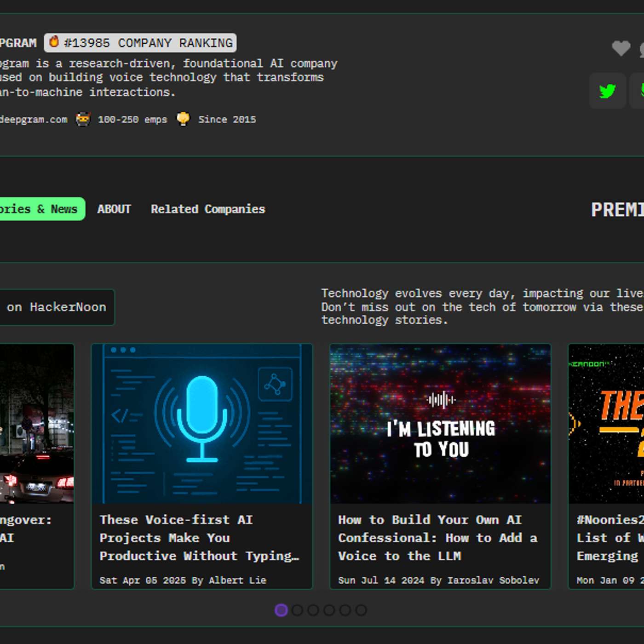Screen dimensions: 644x644
Task: Click the ninja emoji beside the employee count
Action: [83, 119]
